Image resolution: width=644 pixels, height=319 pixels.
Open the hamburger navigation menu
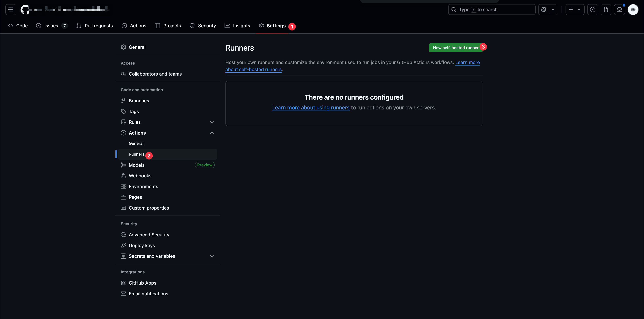click(10, 9)
